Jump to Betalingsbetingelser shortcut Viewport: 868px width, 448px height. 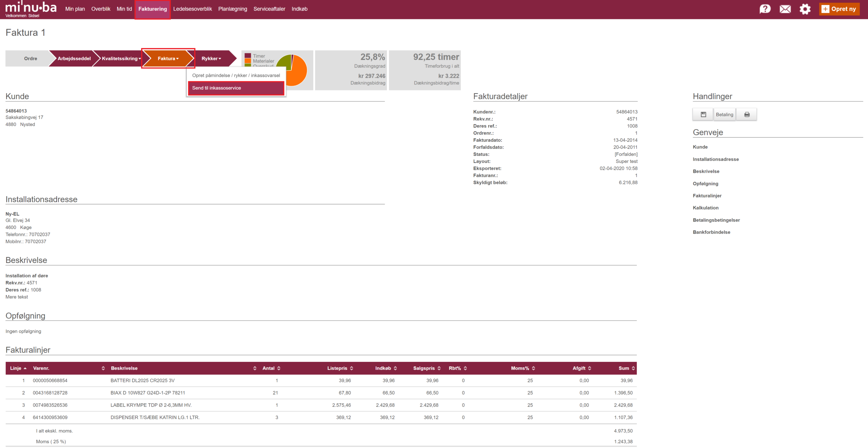tap(716, 220)
